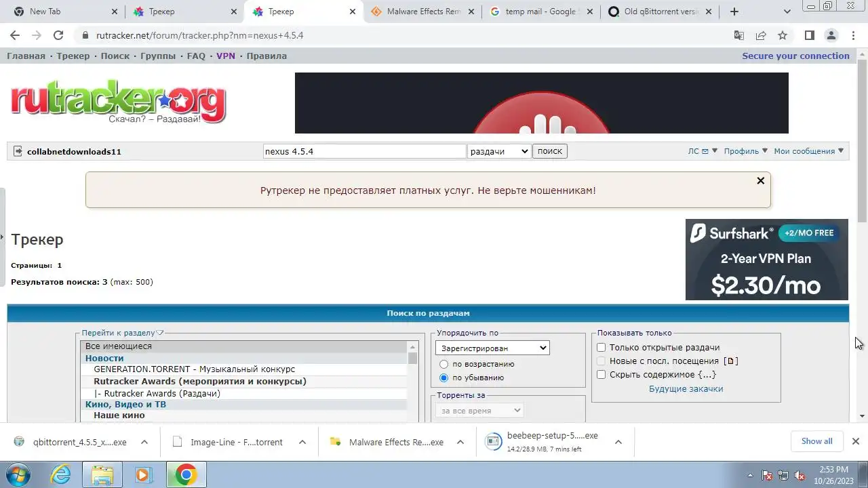The width and height of the screenshot is (868, 488).
Task: Open the Google Translate page icon
Action: point(739,35)
